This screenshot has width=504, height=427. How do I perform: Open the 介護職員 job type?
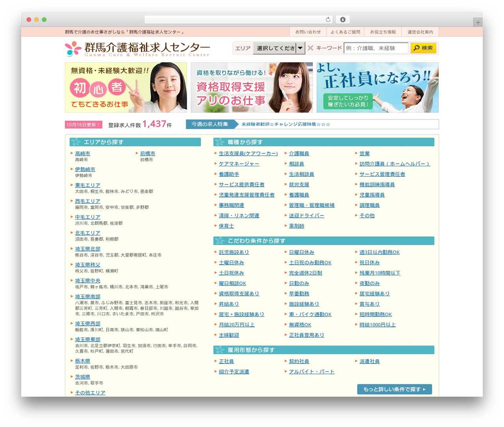[x=299, y=153]
